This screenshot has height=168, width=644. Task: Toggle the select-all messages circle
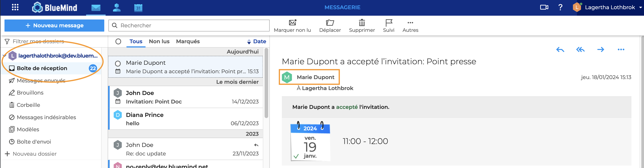coord(118,41)
